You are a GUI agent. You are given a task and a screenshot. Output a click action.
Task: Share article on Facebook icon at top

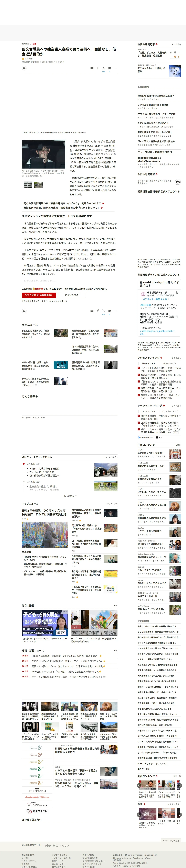click(x=98, y=68)
